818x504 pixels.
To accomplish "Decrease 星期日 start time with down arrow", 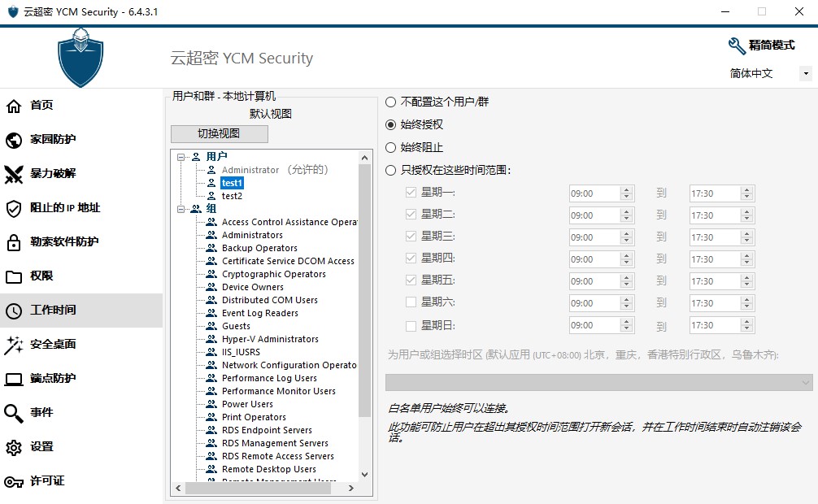I will click(627, 328).
